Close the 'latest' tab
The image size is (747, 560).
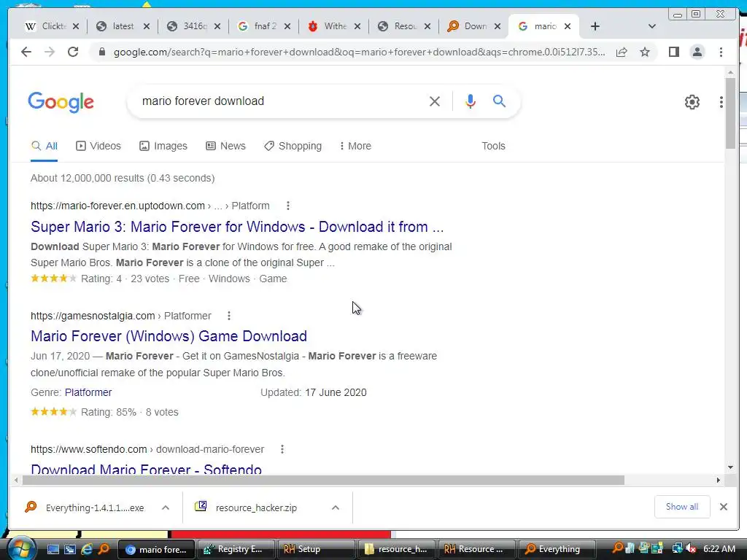coord(147,27)
